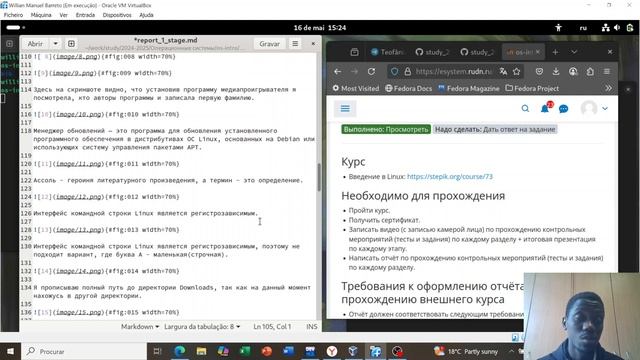Screen dimensions: 640x360
Task: Click the translate page icon
Action: [x=503, y=71]
